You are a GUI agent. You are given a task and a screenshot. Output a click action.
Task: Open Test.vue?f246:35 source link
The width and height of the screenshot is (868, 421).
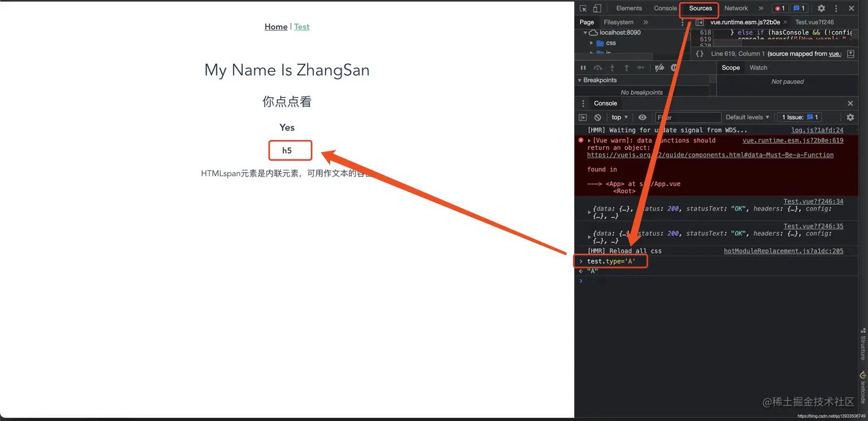[x=813, y=226]
